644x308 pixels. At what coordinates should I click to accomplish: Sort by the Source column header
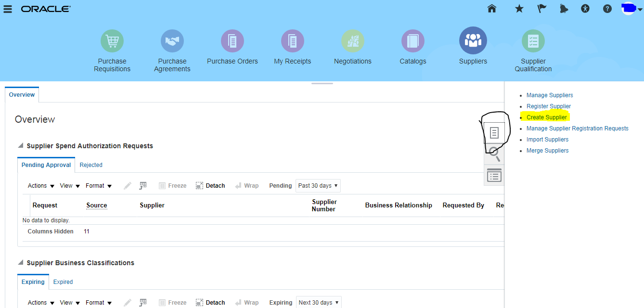96,205
